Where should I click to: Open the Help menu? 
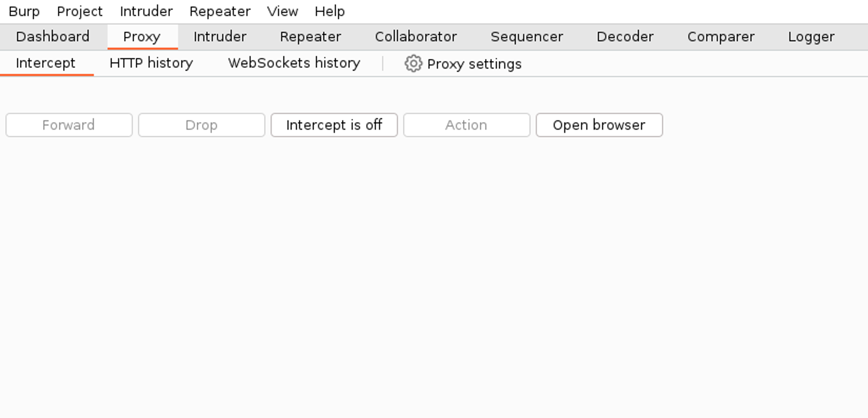point(330,11)
